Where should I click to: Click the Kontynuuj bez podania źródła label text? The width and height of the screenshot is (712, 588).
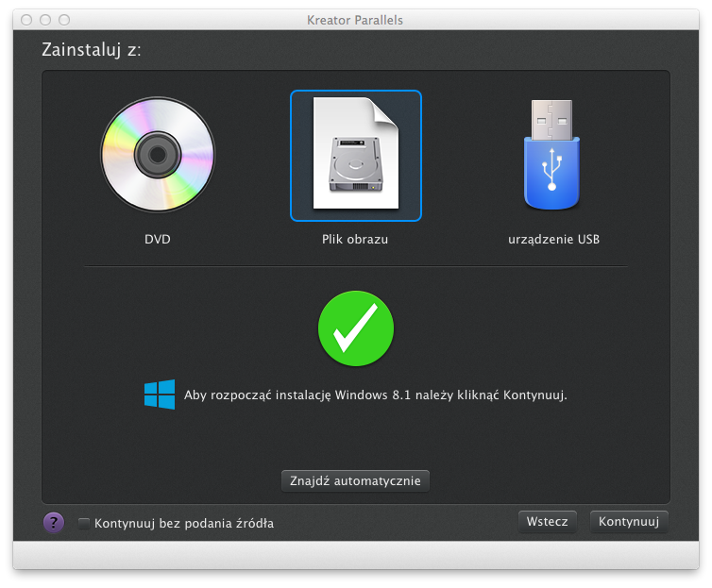tap(183, 523)
